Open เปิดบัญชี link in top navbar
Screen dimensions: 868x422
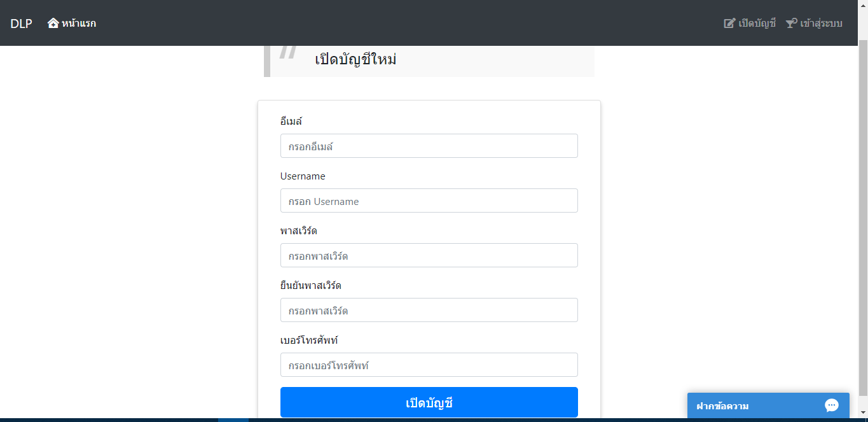757,24
